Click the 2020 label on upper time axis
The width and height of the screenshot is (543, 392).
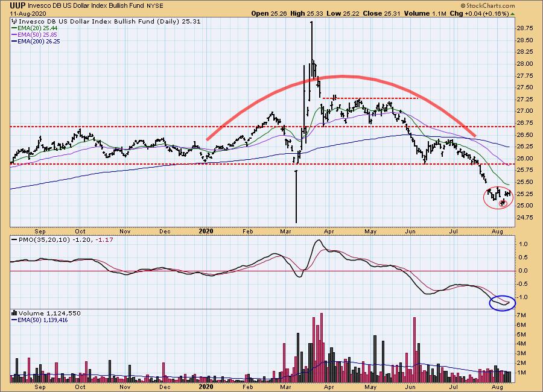click(x=206, y=232)
